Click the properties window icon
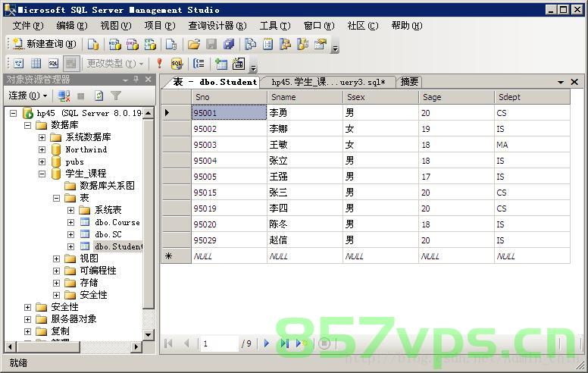The width and height of the screenshot is (588, 373). click(x=321, y=44)
